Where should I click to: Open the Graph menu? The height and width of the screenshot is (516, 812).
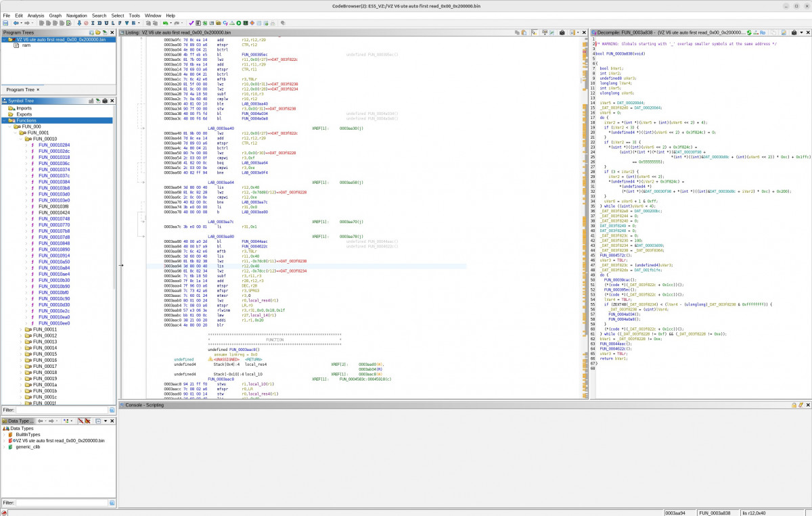(55, 15)
